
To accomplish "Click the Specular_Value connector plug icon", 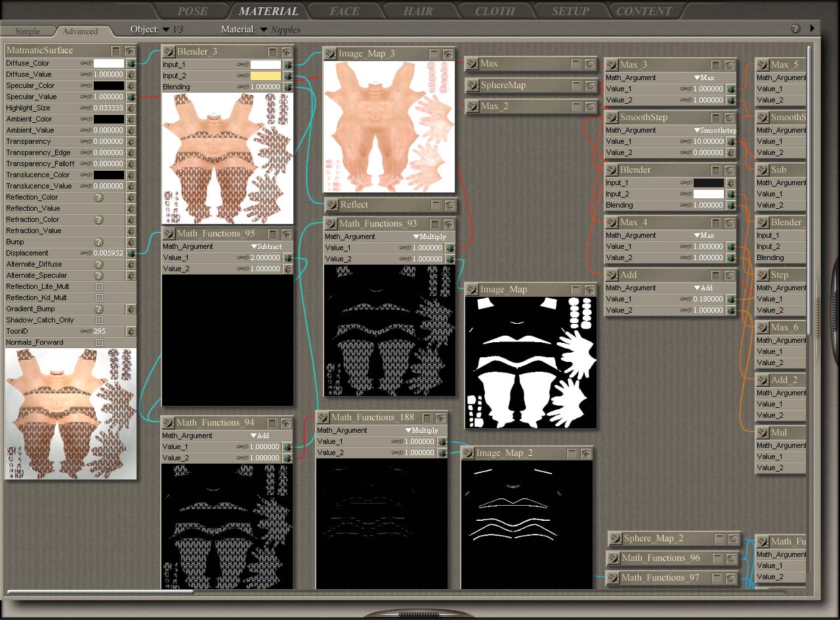I will point(131,97).
